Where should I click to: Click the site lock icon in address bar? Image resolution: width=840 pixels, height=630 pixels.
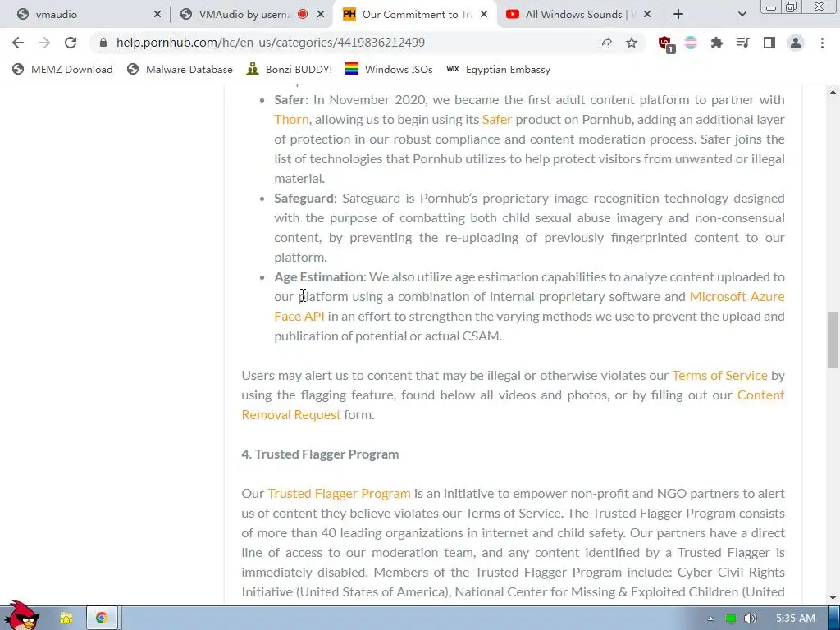tap(103, 43)
